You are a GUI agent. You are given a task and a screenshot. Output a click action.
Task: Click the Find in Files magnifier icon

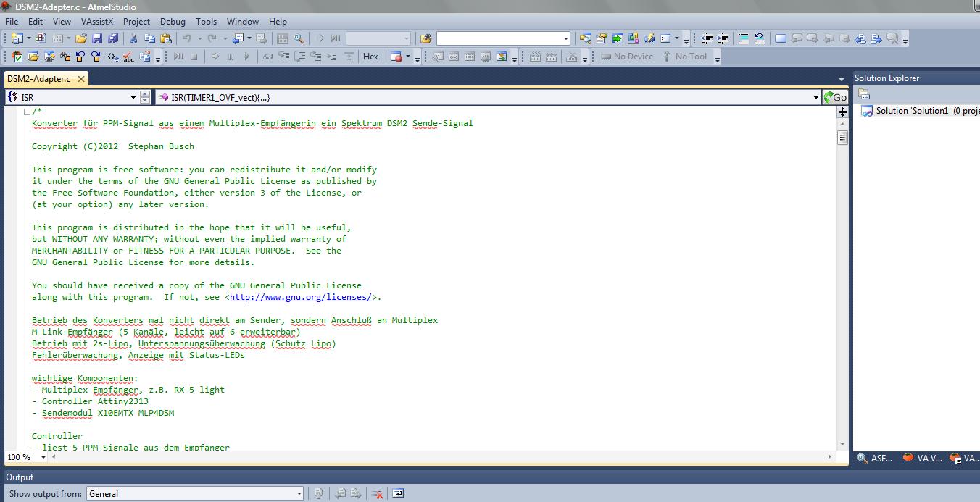point(299,38)
